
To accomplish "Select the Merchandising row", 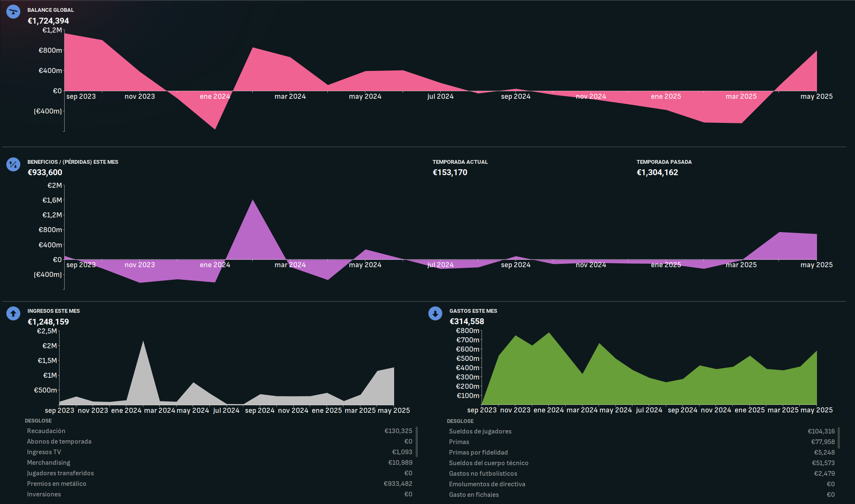I will click(219, 463).
